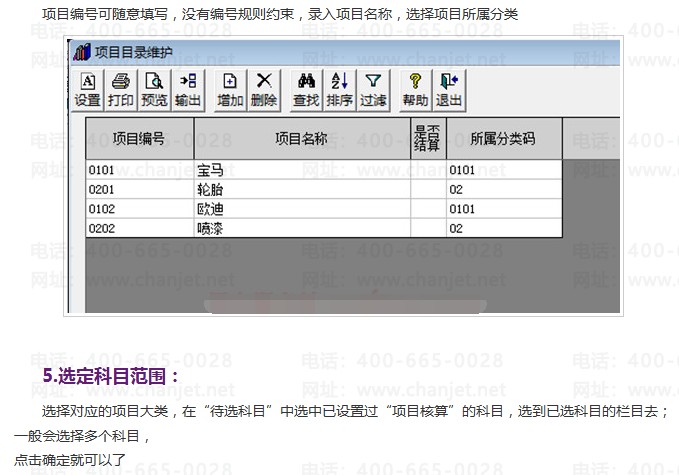
Task: Click the 所属分类码 column header
Action: pyautogui.click(x=504, y=139)
